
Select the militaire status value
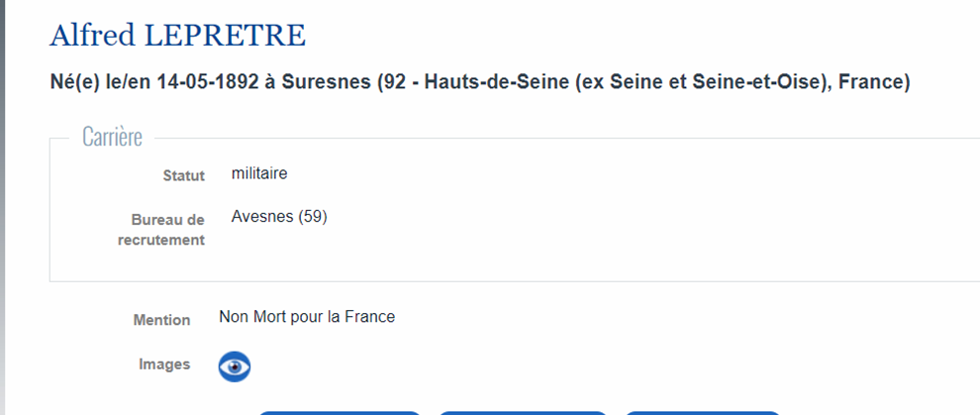(259, 173)
